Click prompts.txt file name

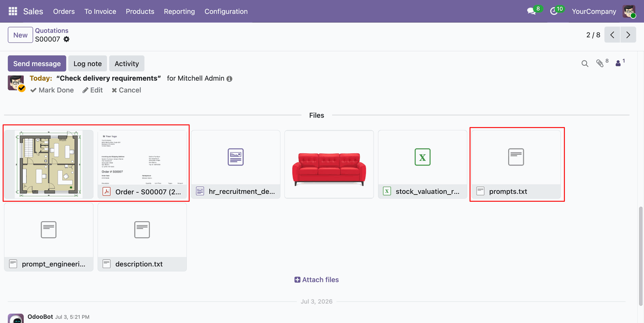pyautogui.click(x=508, y=192)
